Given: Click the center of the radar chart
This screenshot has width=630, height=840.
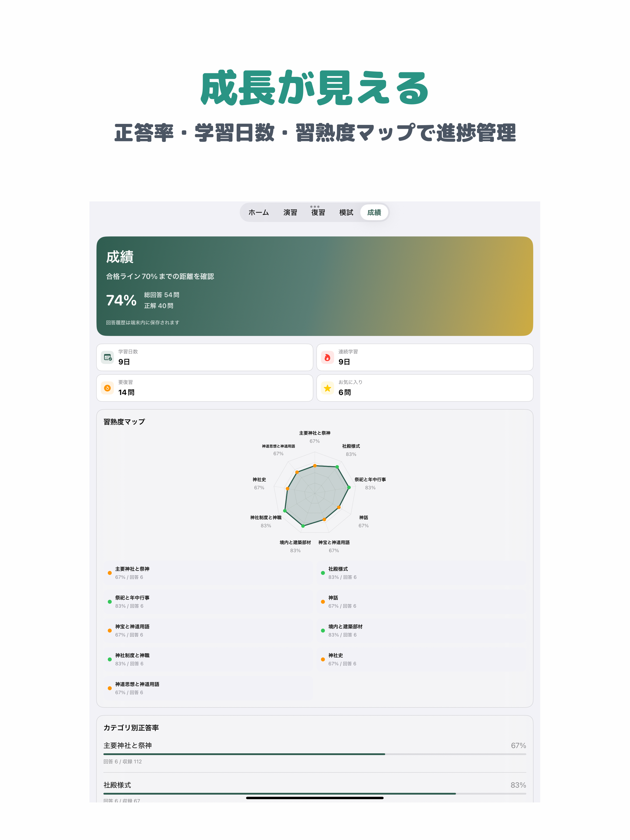Looking at the screenshot, I should [x=315, y=494].
